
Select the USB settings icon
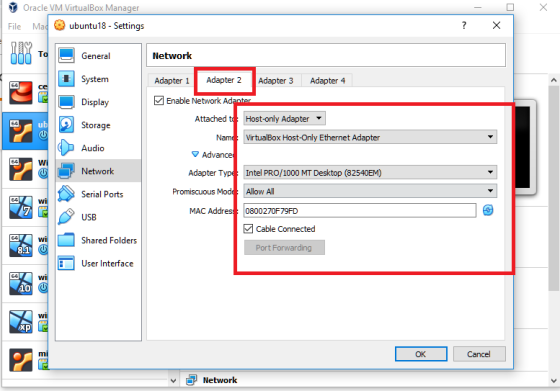click(x=67, y=217)
